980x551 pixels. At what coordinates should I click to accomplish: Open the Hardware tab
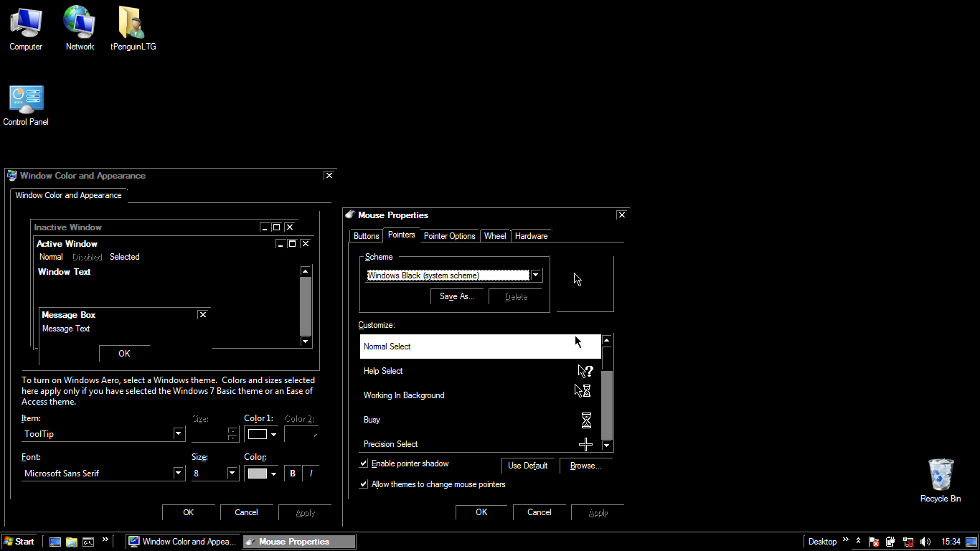531,236
